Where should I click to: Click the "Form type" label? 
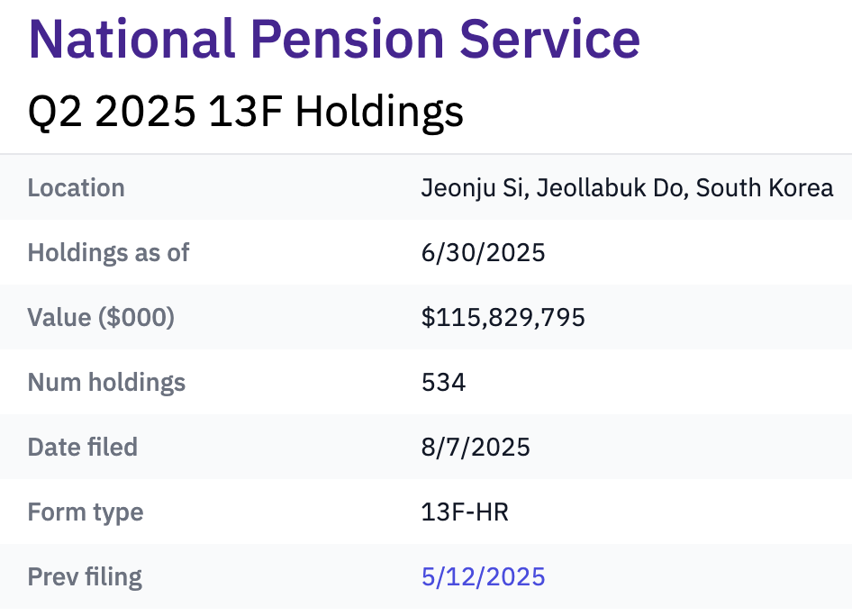[86, 512]
